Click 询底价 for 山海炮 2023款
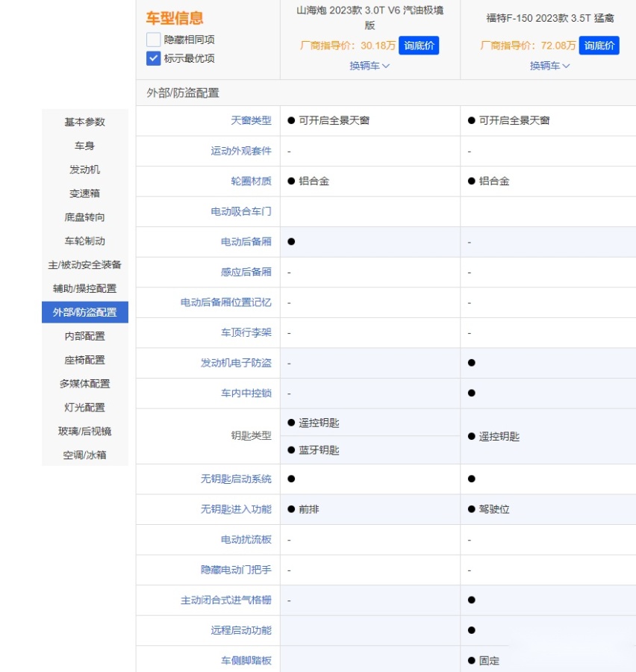 tap(419, 46)
